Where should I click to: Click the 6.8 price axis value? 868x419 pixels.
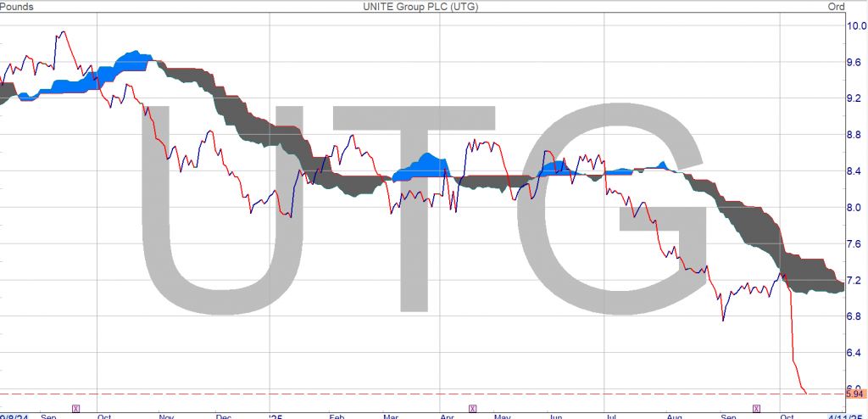coord(854,316)
